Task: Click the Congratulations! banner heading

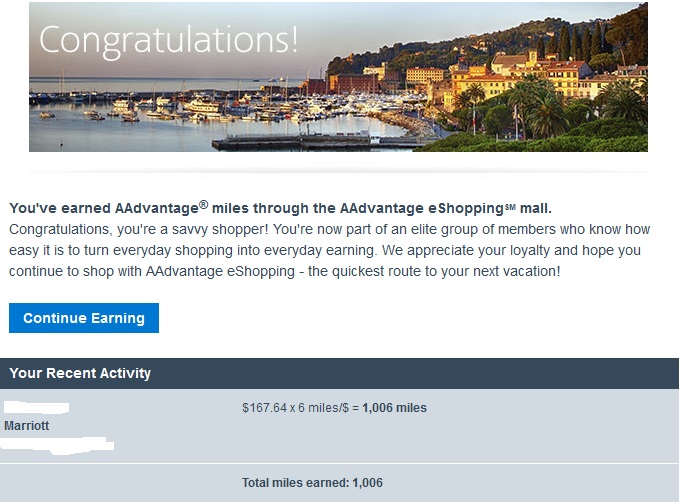Action: point(168,40)
